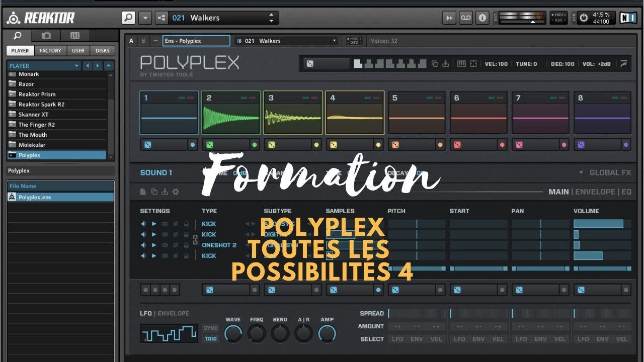The width and height of the screenshot is (644, 362).
Task: Click the keyboard icon in the Polyplex header
Action: coord(461,64)
